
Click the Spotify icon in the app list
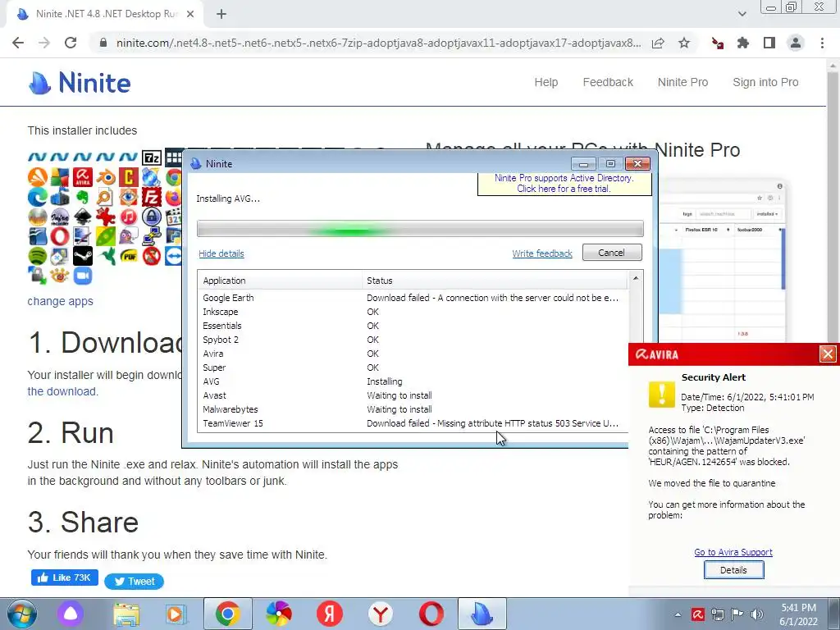(38, 256)
